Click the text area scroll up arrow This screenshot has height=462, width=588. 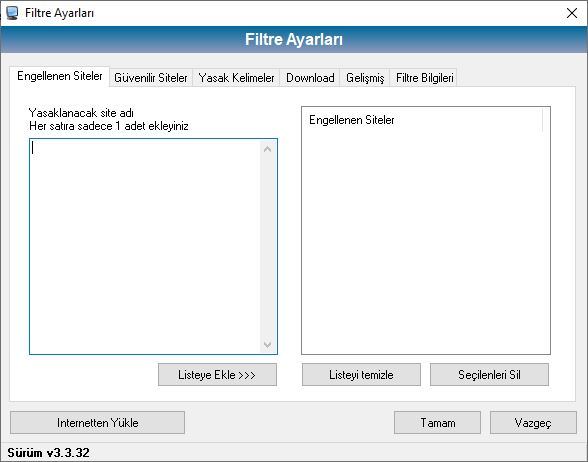click(267, 149)
